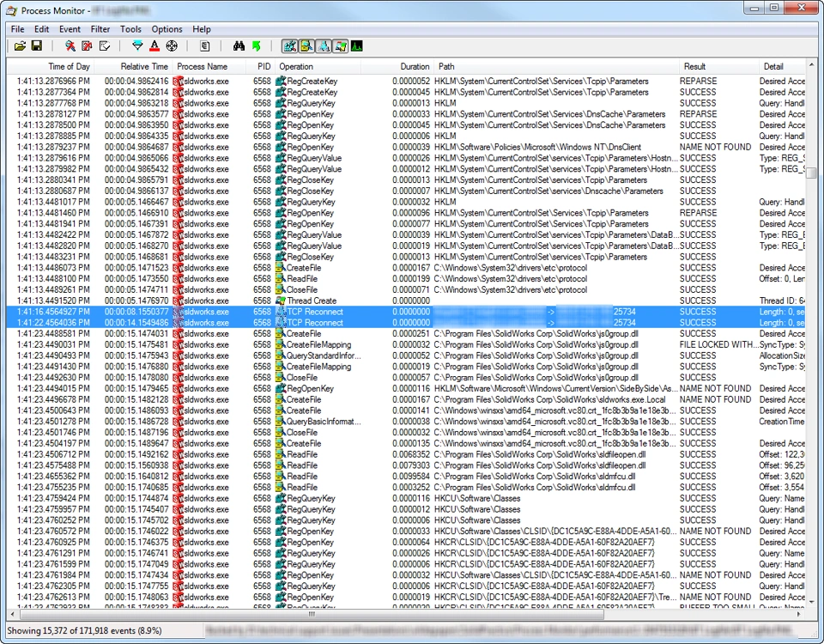Open the Filter menu

point(100,29)
